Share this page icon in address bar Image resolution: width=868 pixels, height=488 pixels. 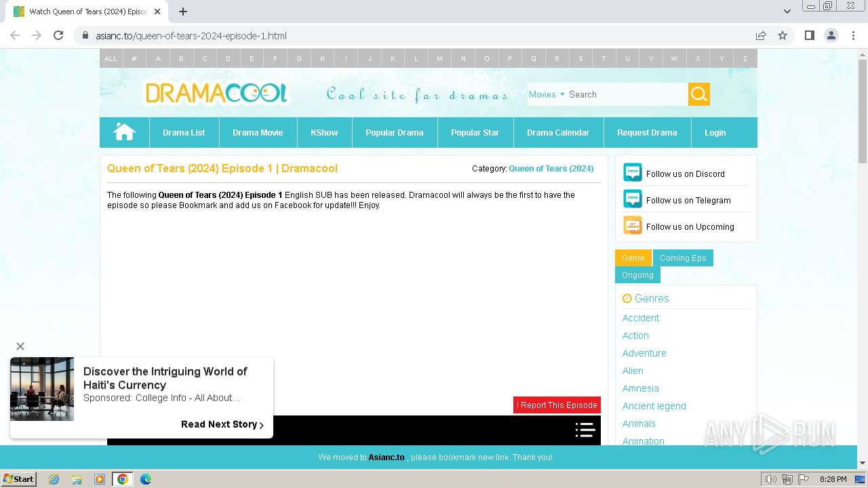coord(761,35)
